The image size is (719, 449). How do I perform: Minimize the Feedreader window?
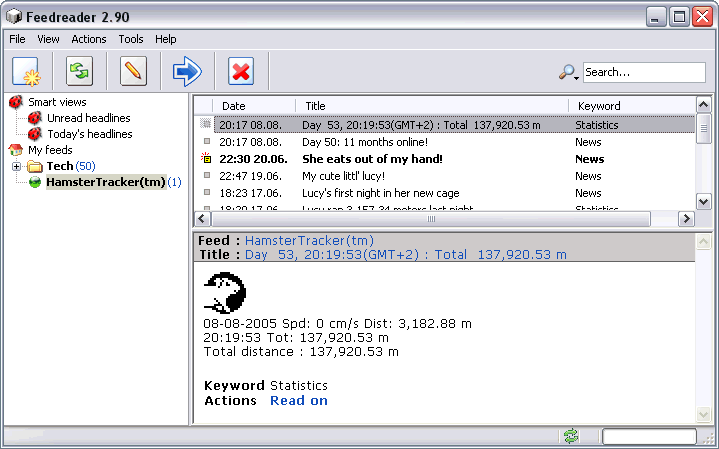[656, 17]
